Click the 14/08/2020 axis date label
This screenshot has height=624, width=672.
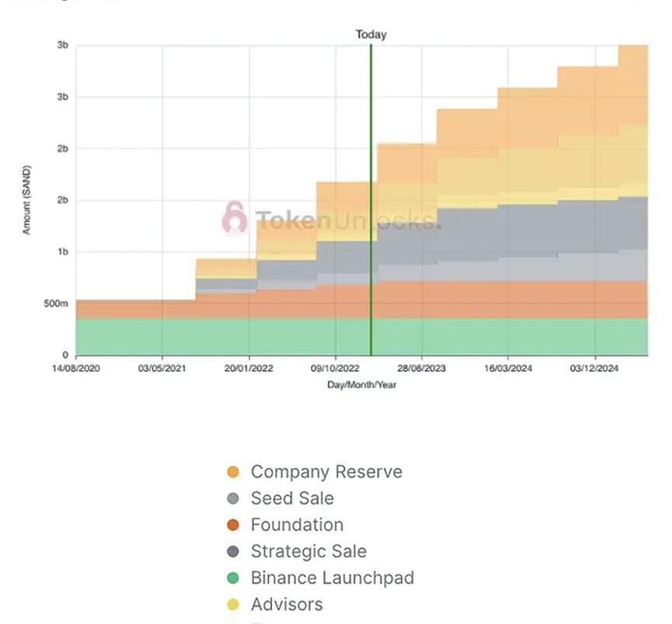pos(76,368)
